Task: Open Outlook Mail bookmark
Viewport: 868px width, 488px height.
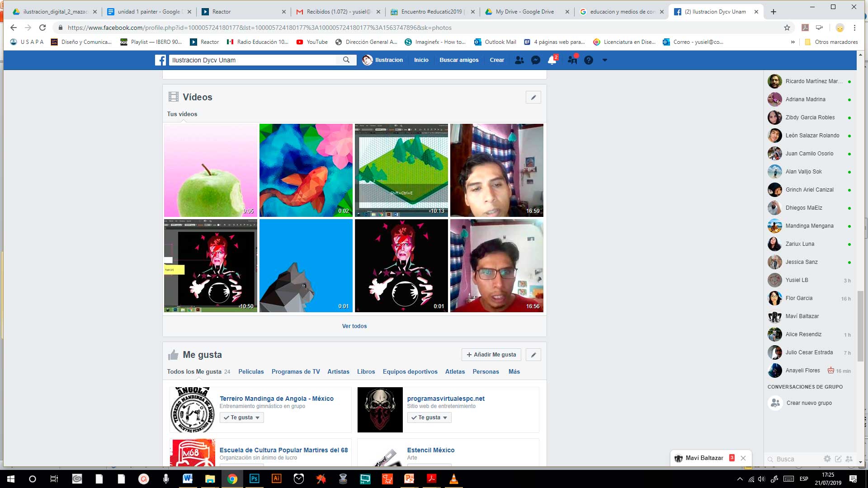Action: pos(495,42)
